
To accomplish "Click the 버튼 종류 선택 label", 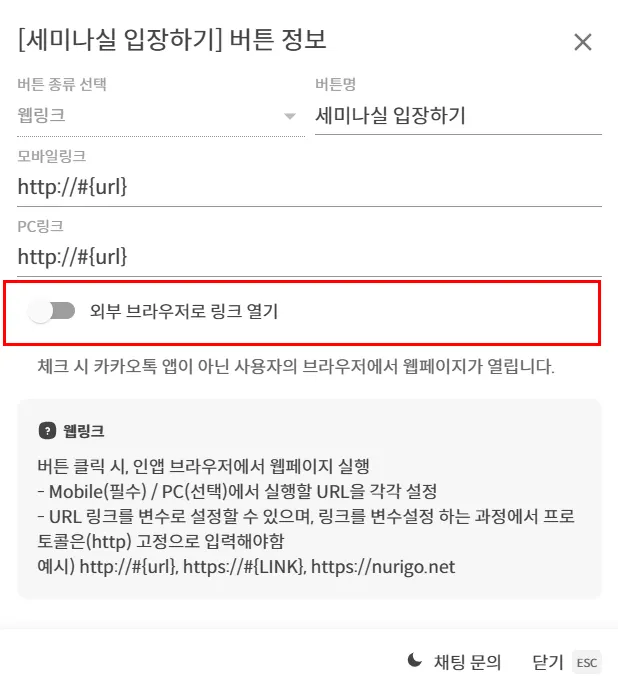I will (x=62, y=84).
